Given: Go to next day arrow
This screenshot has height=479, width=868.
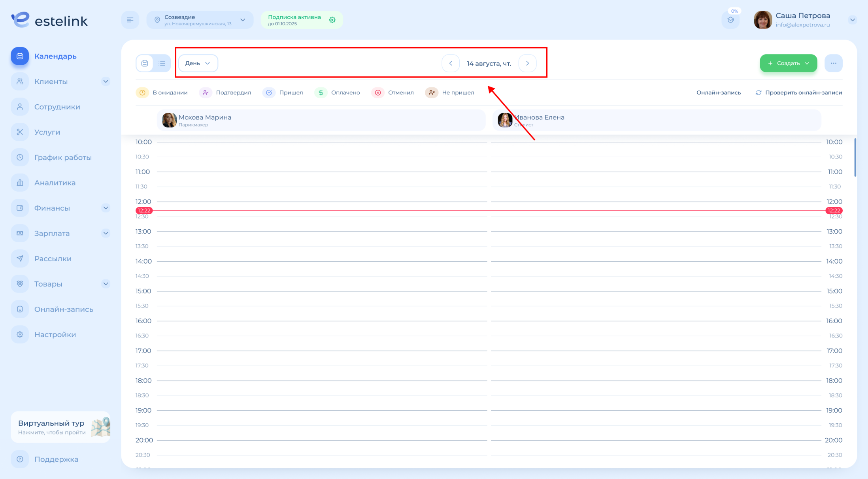Looking at the screenshot, I should click(x=527, y=63).
